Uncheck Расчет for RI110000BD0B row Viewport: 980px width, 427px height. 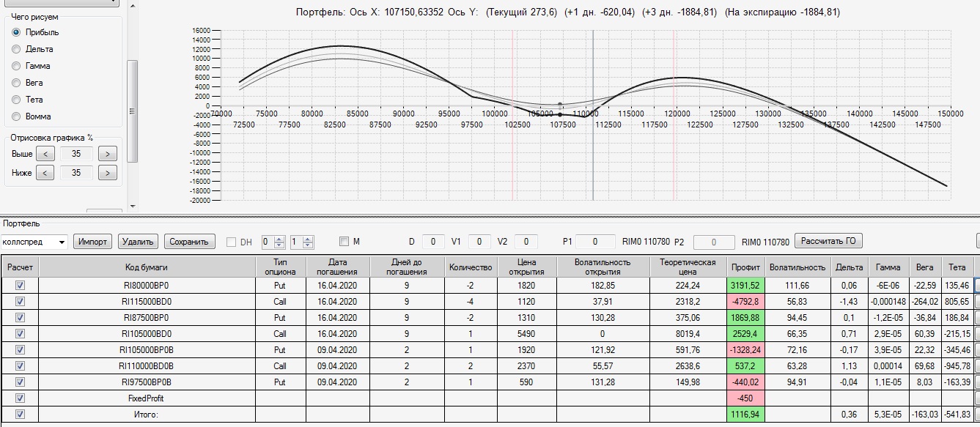coord(20,366)
